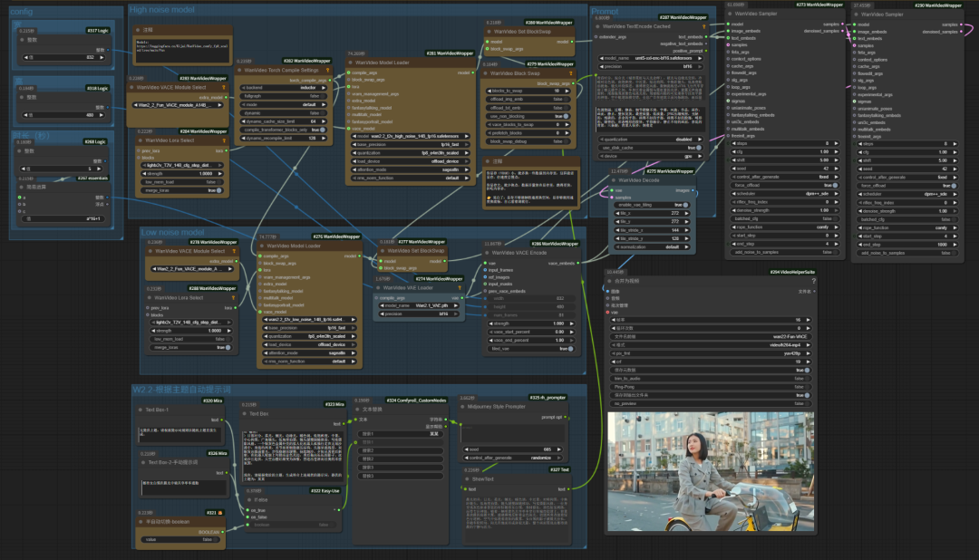This screenshot has height=560, width=979.
Task: Collapse WanVideo TextEncode Cached node dot
Action: click(x=597, y=27)
